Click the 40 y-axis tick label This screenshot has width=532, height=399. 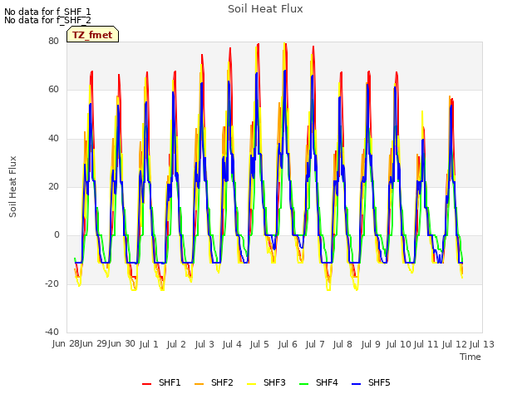[x=53, y=138]
